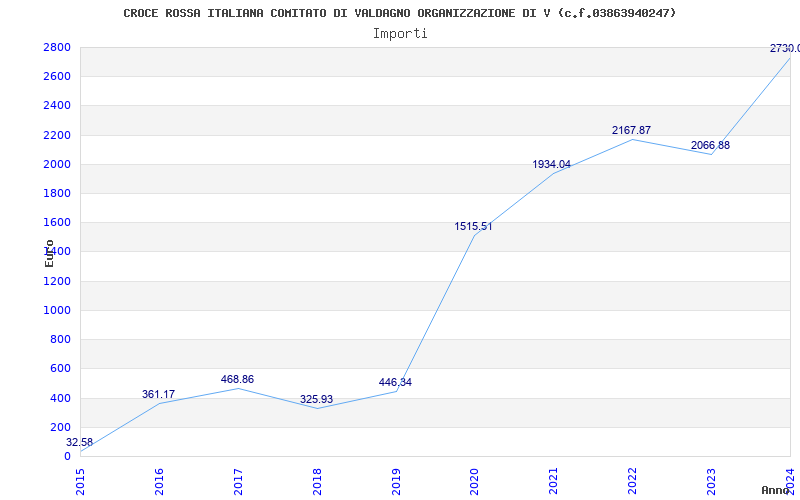Click y-axis value 0
This screenshot has width=800, height=500.
pyautogui.click(x=67, y=456)
